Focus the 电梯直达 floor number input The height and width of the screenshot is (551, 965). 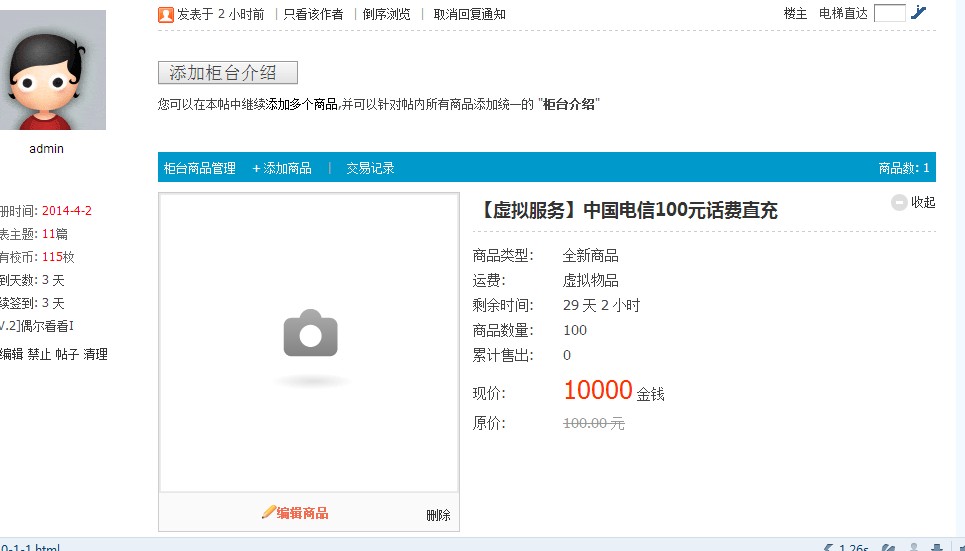coord(890,13)
